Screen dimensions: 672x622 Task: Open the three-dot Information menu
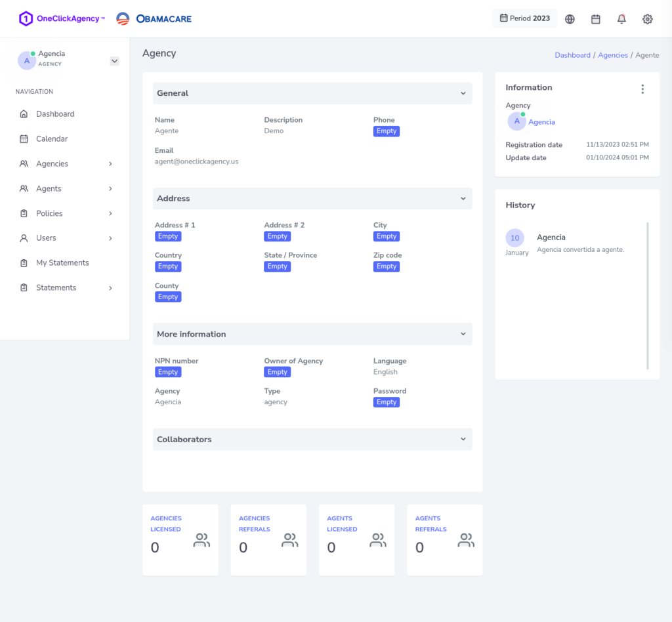coord(642,89)
